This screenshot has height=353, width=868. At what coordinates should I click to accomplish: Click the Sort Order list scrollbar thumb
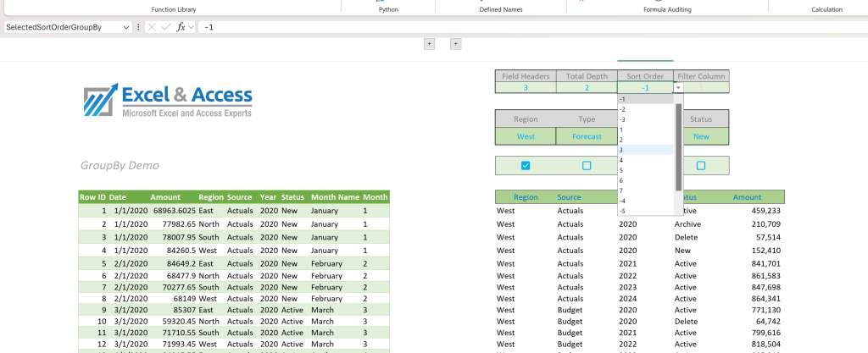679,146
